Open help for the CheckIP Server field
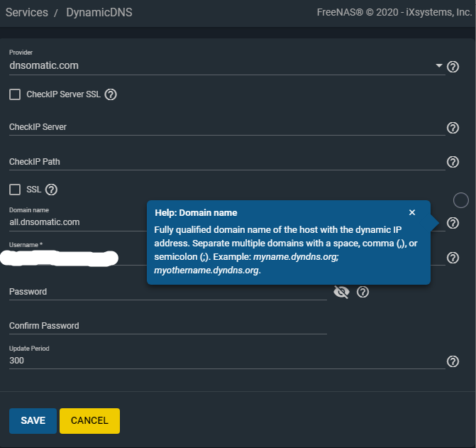 (x=453, y=128)
